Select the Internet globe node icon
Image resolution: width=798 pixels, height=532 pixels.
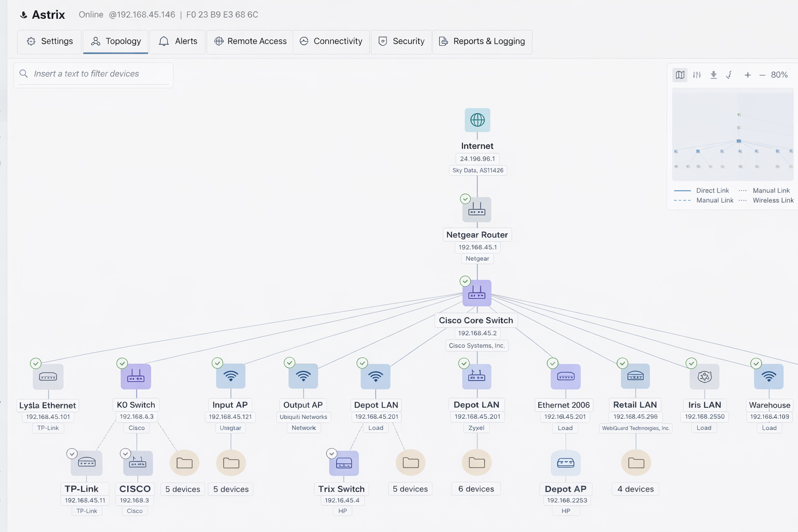tap(477, 120)
